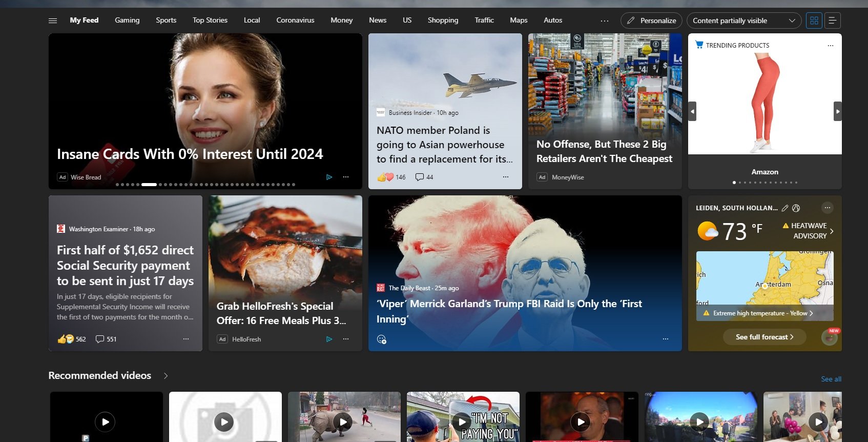Click the add-reaction icon on Merrick Garland story
This screenshot has height=442, width=868.
click(381, 339)
